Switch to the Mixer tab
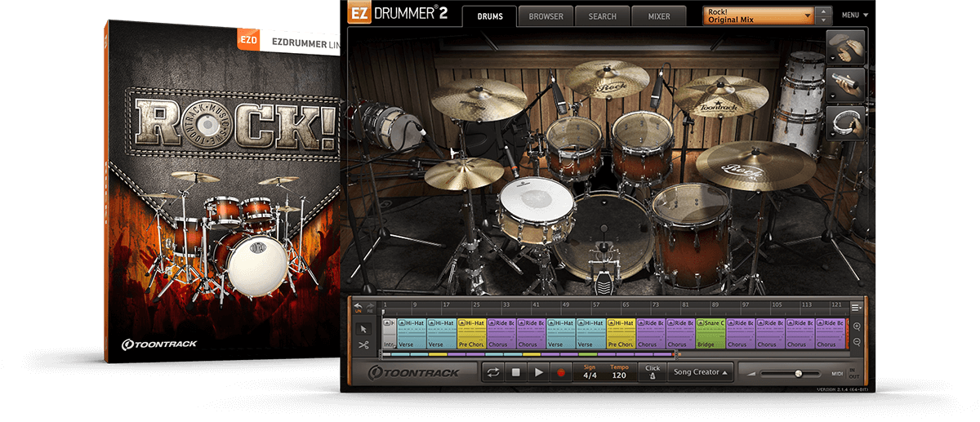This screenshot has width=980, height=422. coord(658,16)
